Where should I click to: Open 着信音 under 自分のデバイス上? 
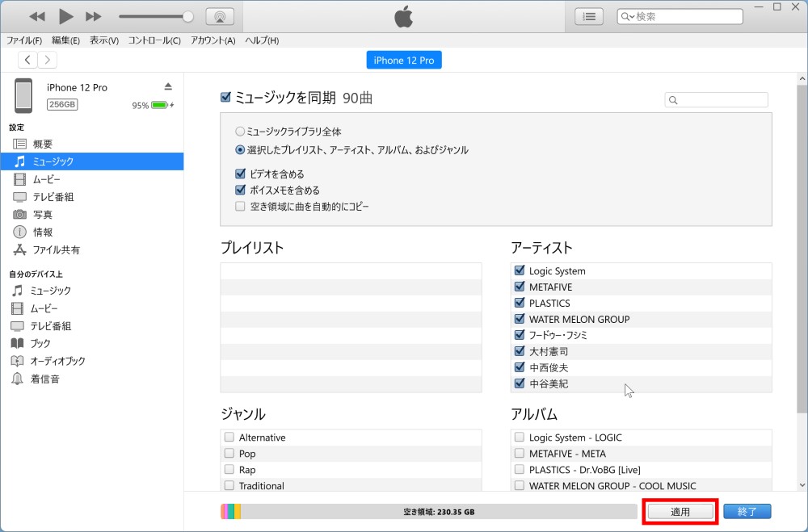(x=47, y=378)
